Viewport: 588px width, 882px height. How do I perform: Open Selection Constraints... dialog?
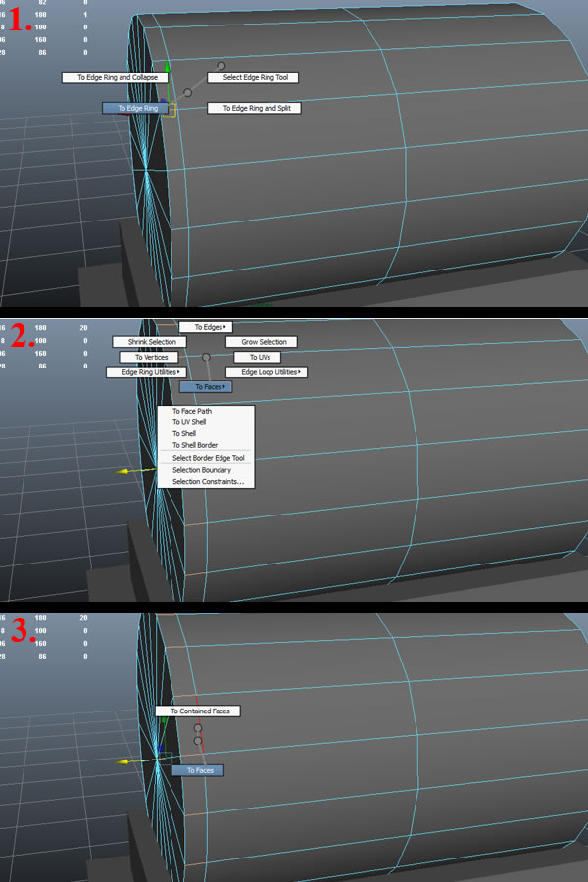point(208,482)
